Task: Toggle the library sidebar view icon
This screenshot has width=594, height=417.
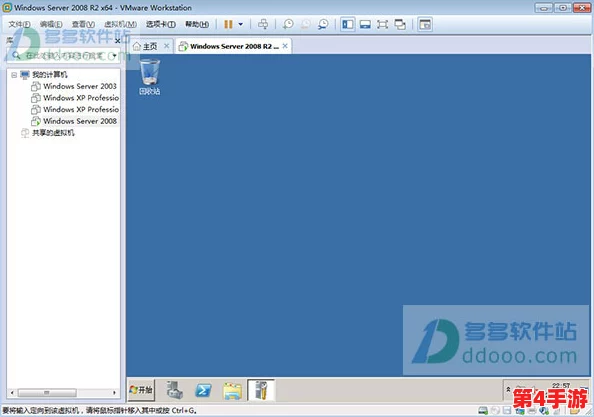Action: (347, 25)
